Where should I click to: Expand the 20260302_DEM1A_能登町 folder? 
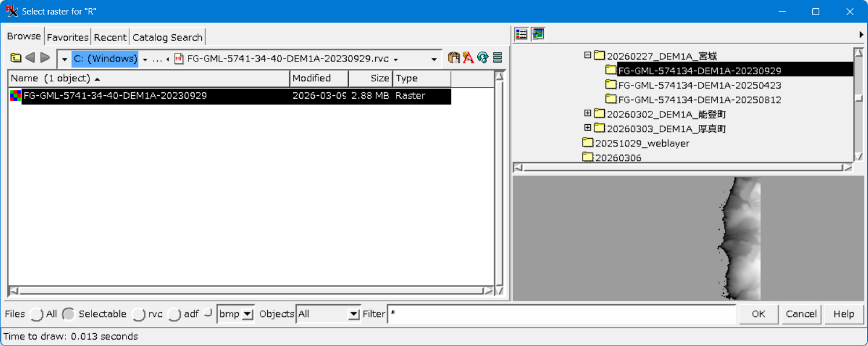tap(587, 113)
